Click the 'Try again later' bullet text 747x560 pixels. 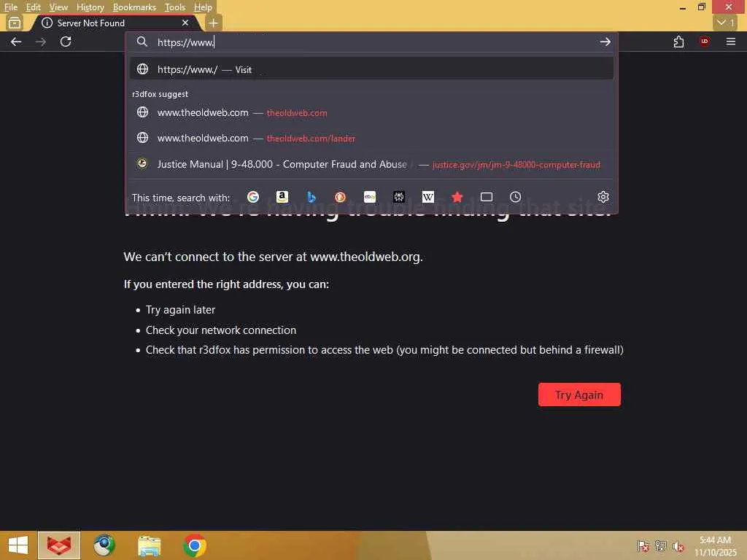tap(181, 310)
